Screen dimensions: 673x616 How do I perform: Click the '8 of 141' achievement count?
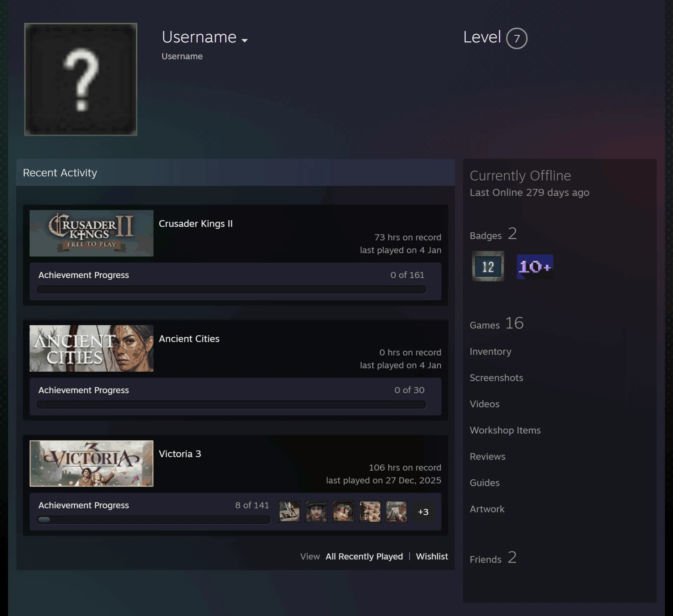[252, 505]
